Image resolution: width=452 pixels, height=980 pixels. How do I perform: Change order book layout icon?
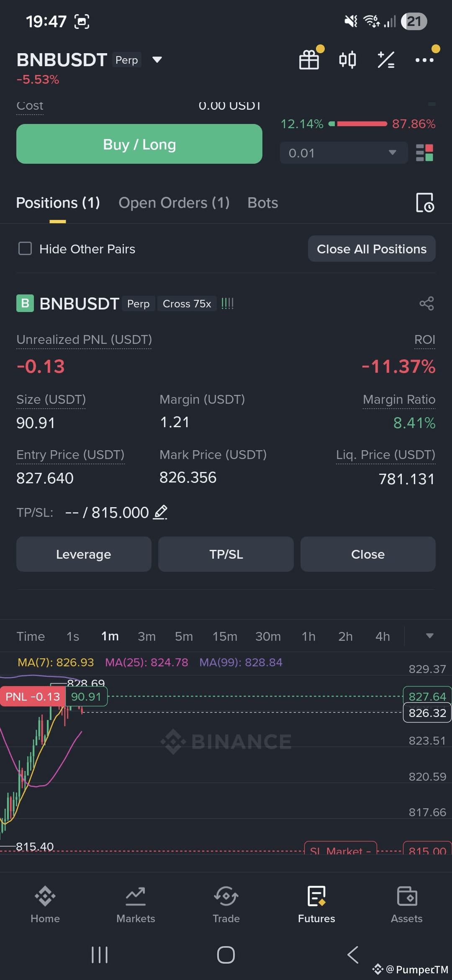point(424,153)
